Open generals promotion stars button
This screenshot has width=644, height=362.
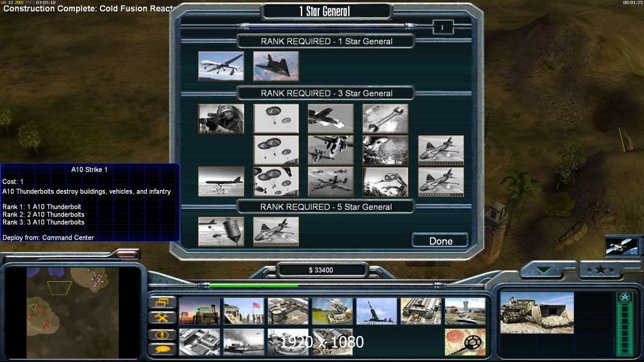point(601,270)
